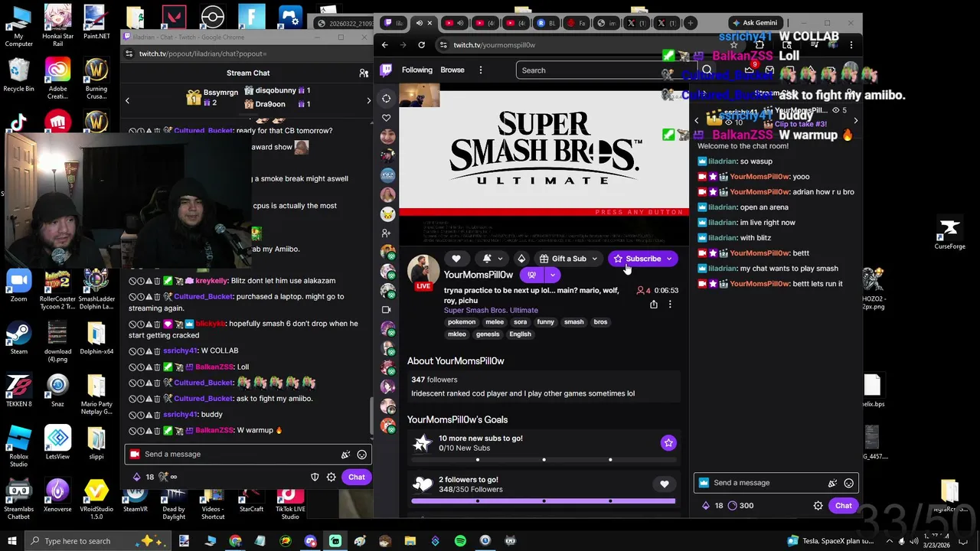Click the sidebar heart Followed Channels icon

(387, 118)
